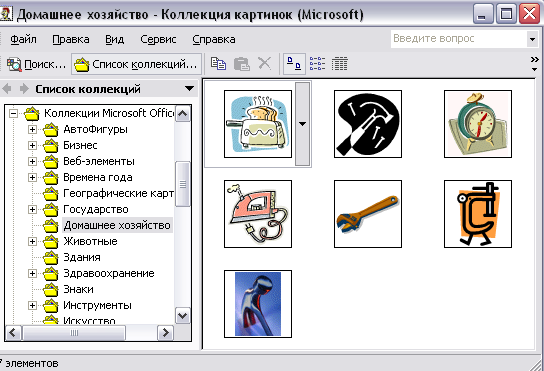544x371 pixels.
Task: Click tree horizontal scrollbar left arrow
Action: [13, 333]
